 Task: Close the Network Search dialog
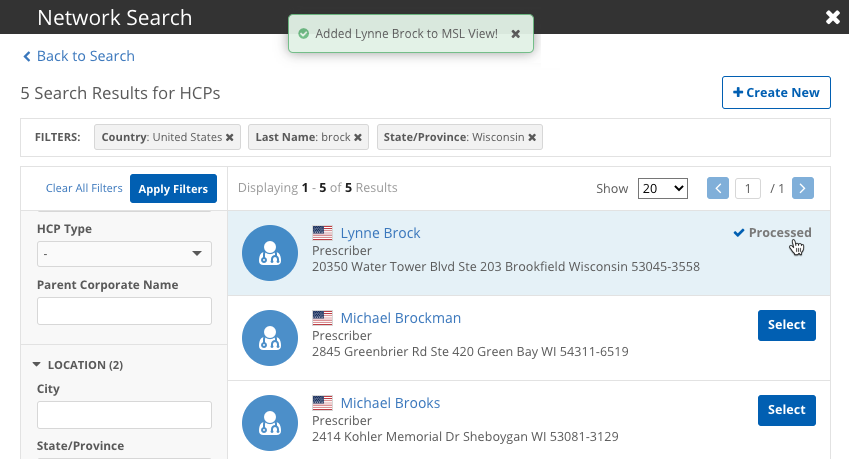832,17
